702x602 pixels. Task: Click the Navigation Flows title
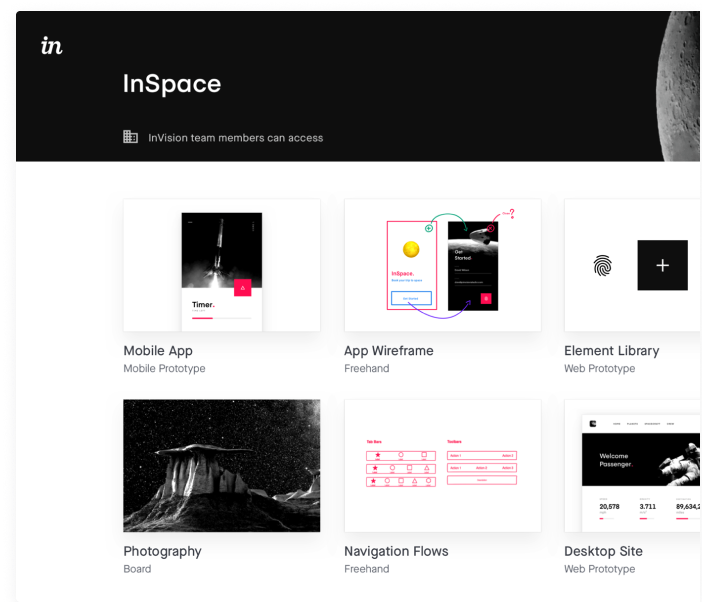click(x=396, y=551)
